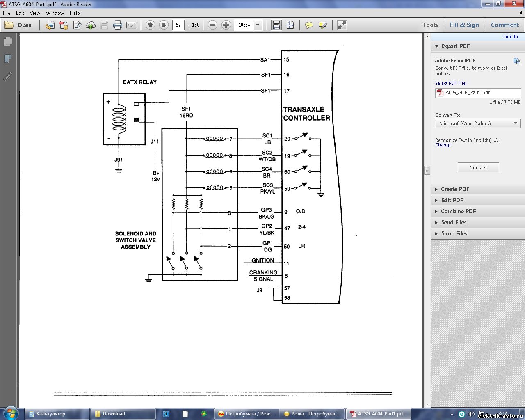
Task: Click the Email envelope icon
Action: (x=131, y=25)
